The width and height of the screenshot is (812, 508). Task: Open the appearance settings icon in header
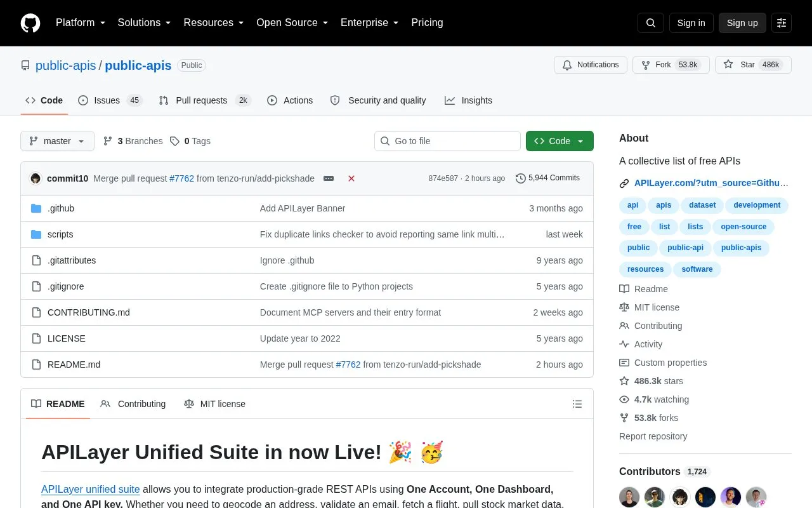click(782, 23)
